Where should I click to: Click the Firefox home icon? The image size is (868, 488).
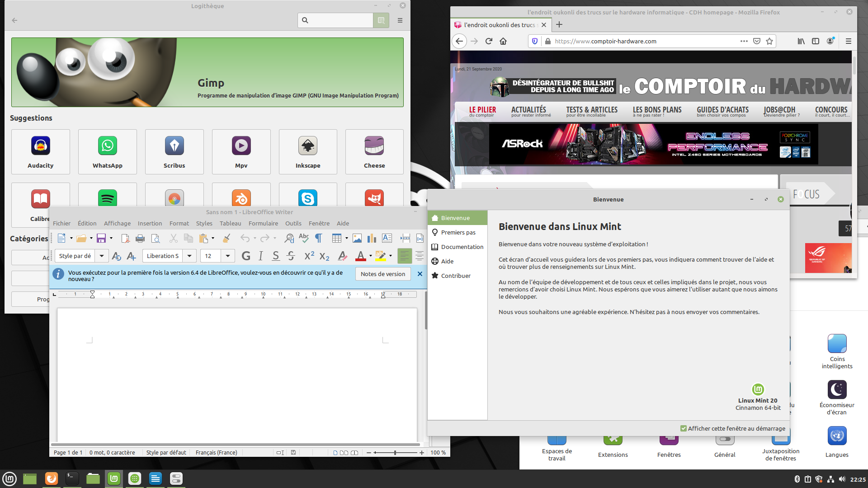coord(503,41)
